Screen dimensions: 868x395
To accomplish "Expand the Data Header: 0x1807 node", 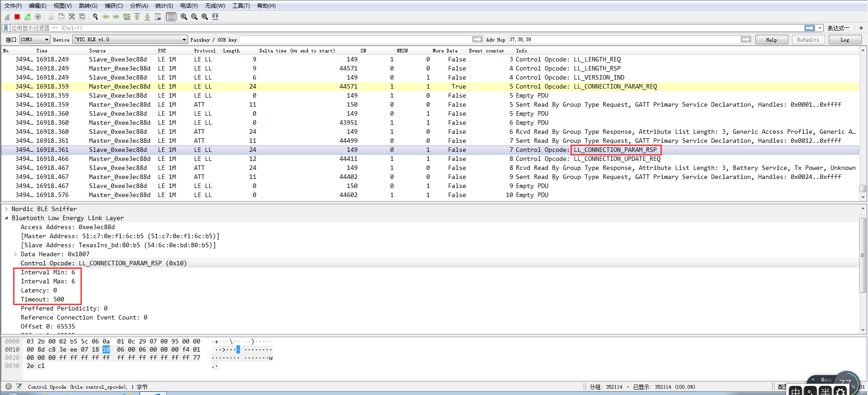I will click(x=15, y=254).
